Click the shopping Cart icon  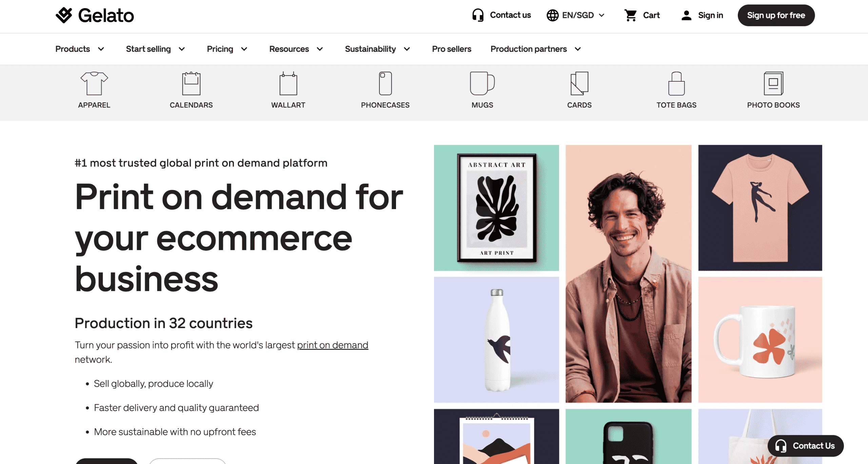[630, 15]
